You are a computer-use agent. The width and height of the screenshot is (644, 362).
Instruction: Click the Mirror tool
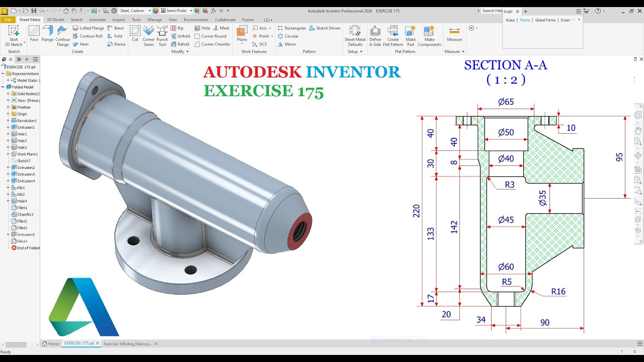(287, 44)
